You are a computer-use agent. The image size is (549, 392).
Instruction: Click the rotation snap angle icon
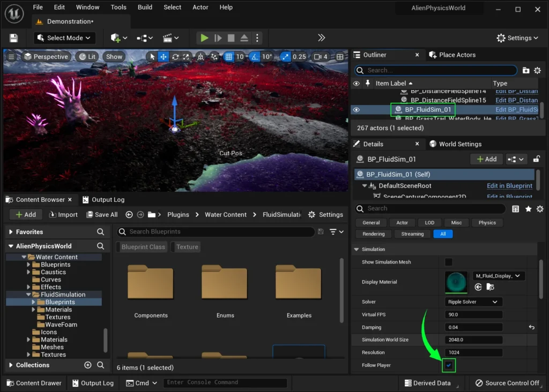click(x=255, y=57)
